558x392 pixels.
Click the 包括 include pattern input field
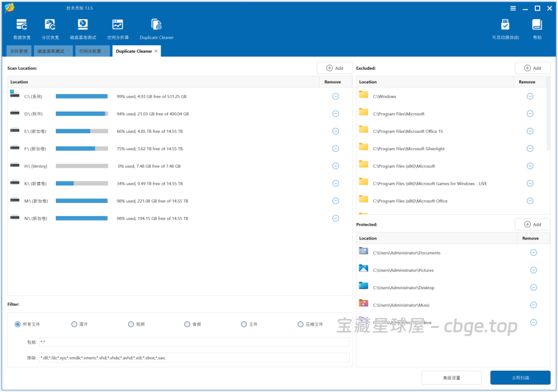[x=196, y=341]
